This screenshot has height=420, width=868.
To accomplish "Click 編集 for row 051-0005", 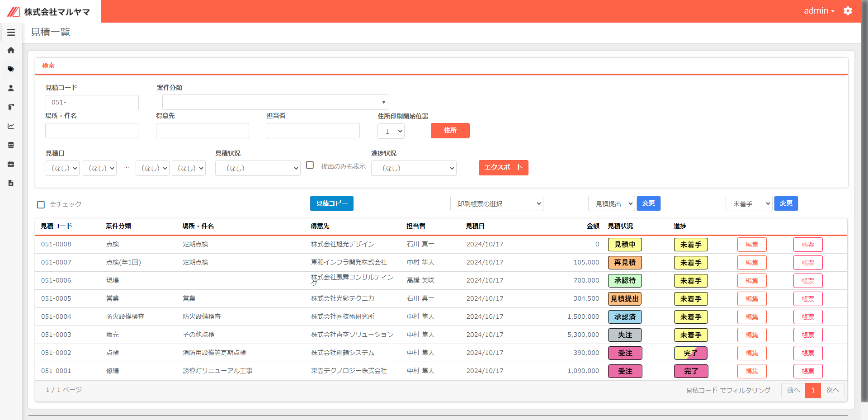I will [x=752, y=299].
